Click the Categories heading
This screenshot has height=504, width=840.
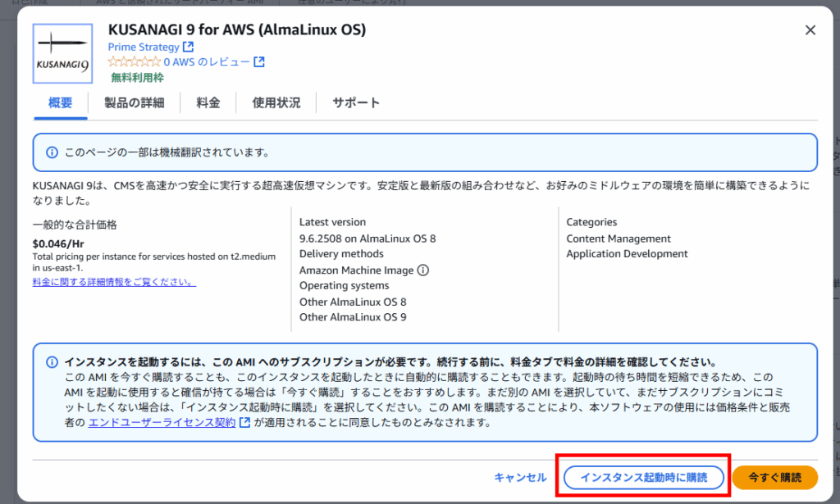(x=591, y=222)
